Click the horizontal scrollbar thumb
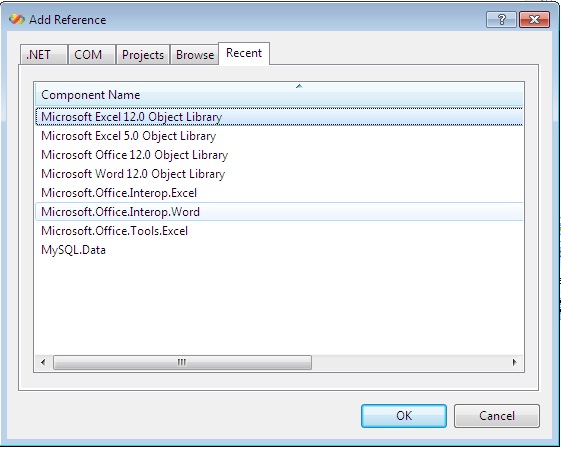 182,362
